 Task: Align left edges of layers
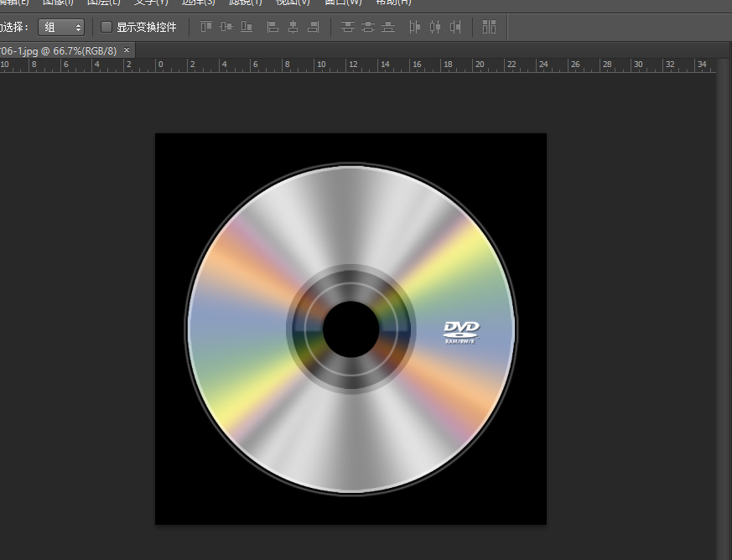pyautogui.click(x=273, y=27)
